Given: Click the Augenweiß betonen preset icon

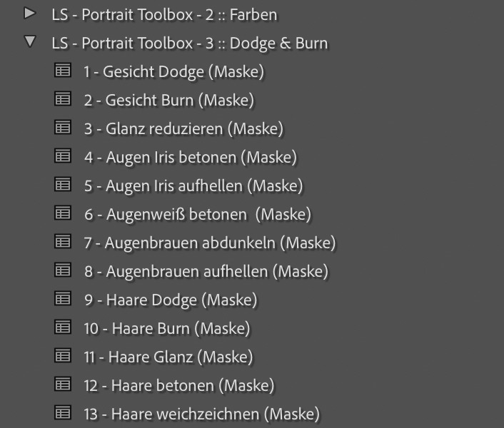Looking at the screenshot, I should (x=63, y=213).
